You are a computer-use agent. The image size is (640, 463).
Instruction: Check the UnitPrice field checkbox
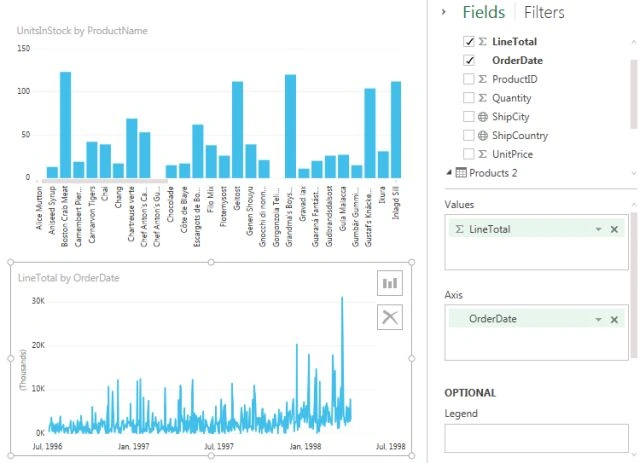pos(469,154)
